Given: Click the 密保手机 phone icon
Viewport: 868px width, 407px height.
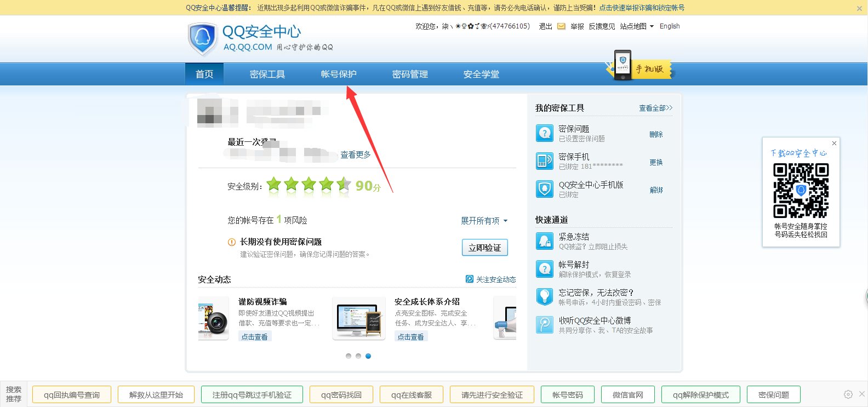Looking at the screenshot, I should (544, 161).
